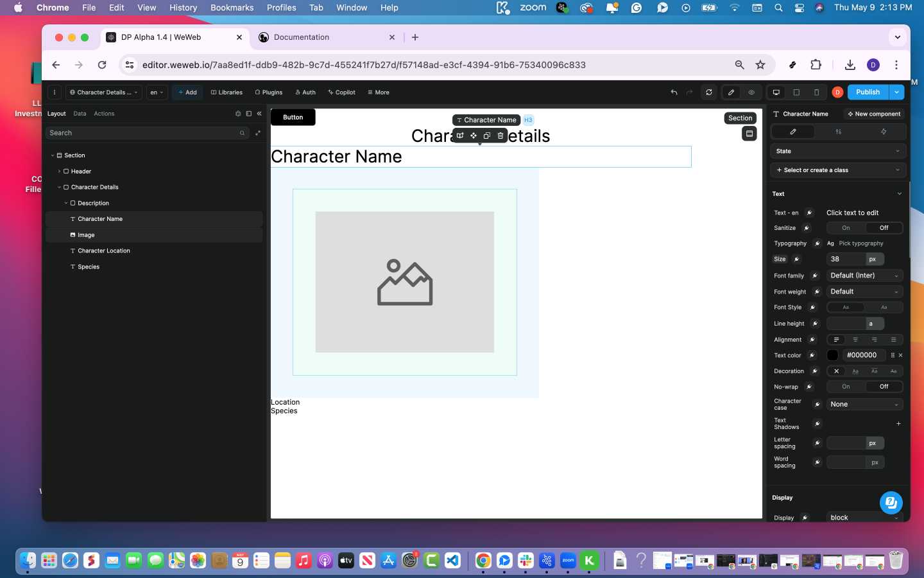
Task: Click the Add button
Action: click(x=187, y=92)
